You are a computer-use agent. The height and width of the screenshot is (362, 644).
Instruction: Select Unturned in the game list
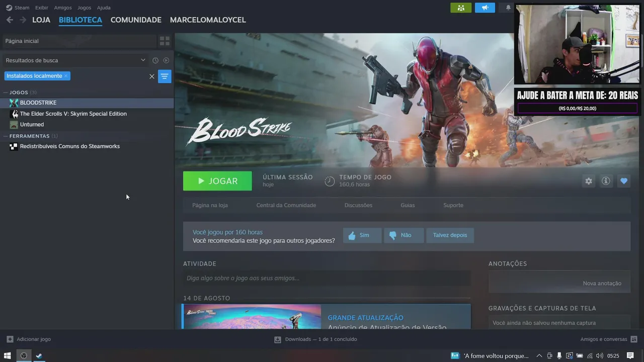pyautogui.click(x=32, y=125)
